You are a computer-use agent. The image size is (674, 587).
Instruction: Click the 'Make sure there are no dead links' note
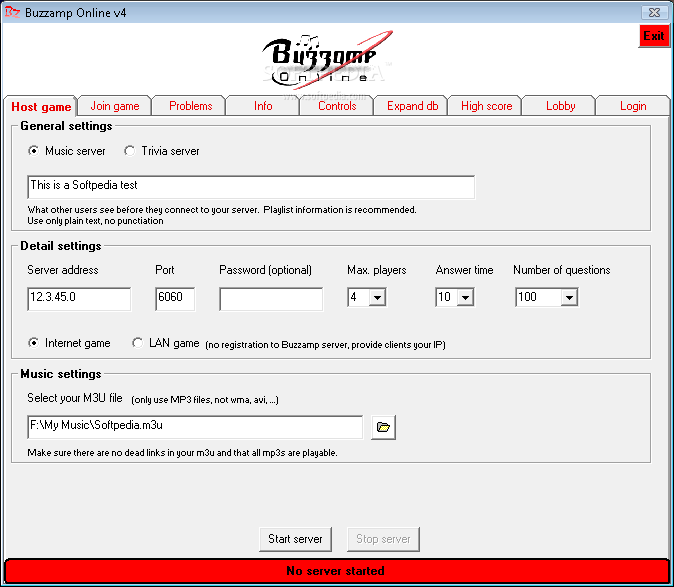tap(182, 452)
